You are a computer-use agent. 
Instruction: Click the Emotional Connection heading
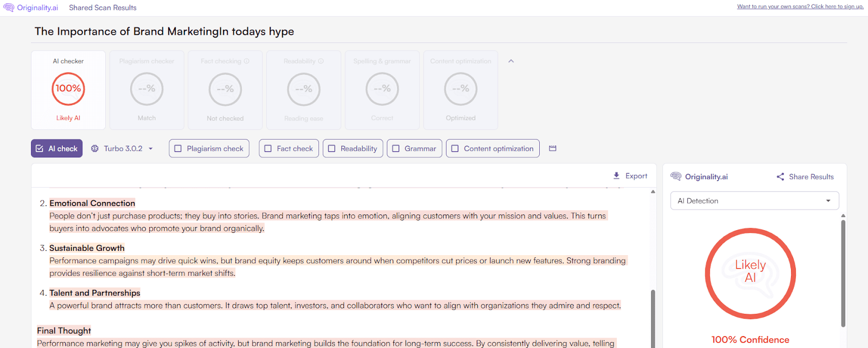click(92, 203)
